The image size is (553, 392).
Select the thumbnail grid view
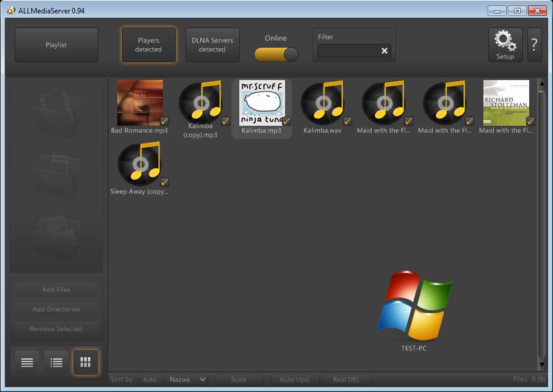click(85, 363)
